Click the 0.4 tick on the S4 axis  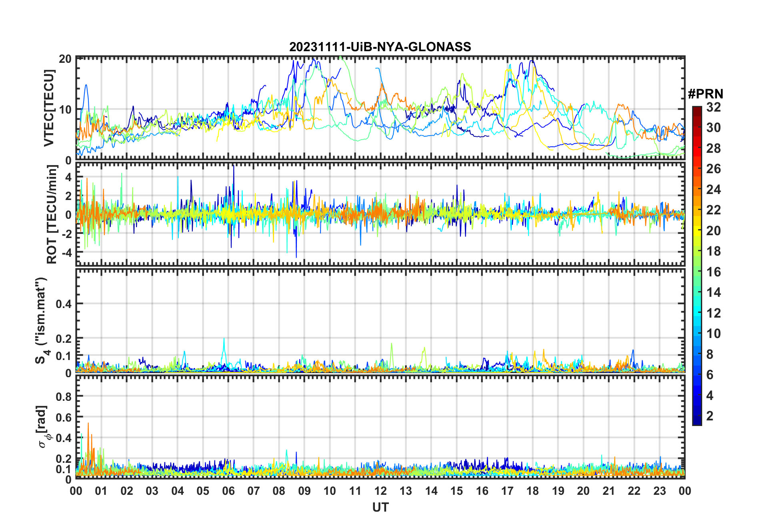[64, 304]
